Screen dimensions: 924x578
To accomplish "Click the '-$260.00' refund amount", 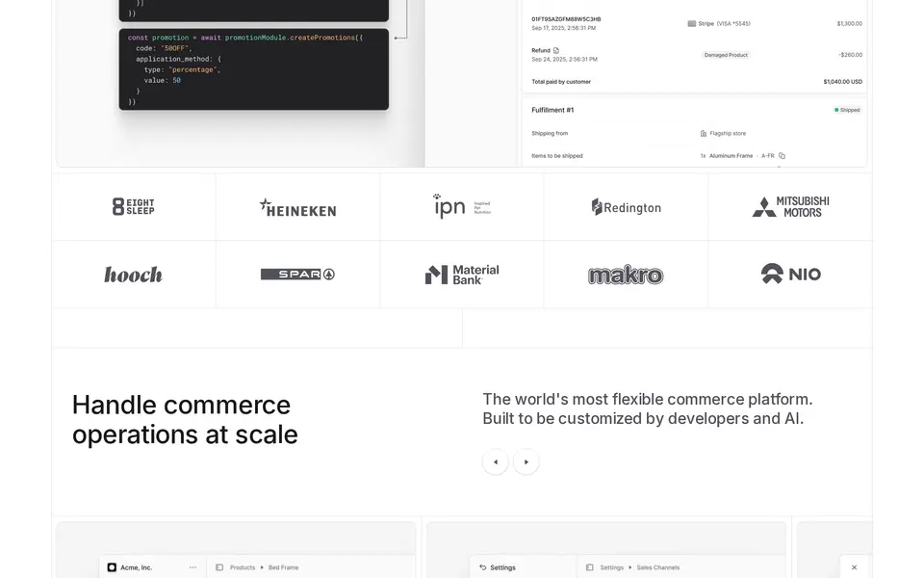I will pos(850,55).
